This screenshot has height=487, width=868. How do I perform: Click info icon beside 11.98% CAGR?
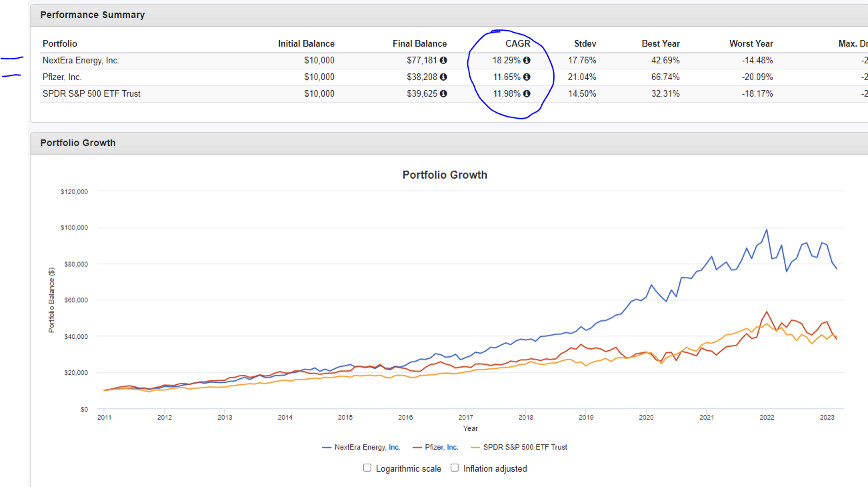click(x=527, y=94)
